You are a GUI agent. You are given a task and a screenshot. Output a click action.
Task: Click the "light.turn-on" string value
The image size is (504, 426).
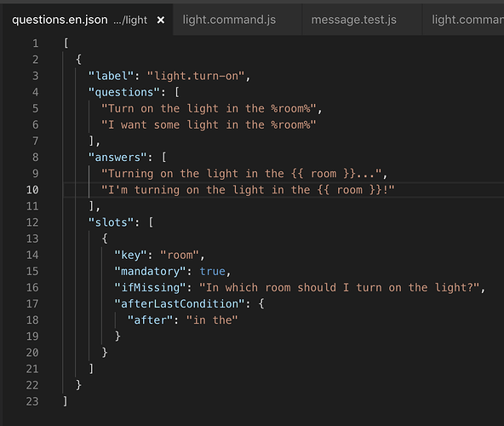tap(196, 76)
